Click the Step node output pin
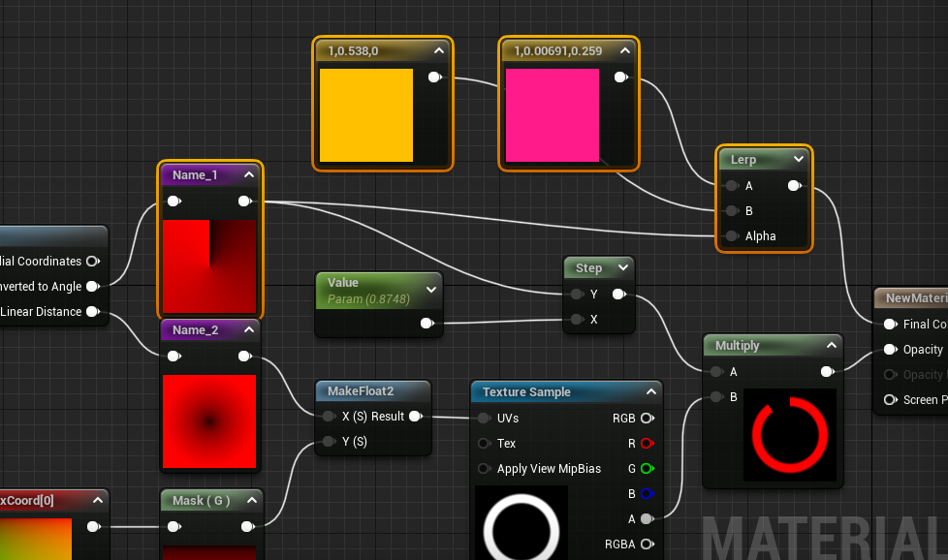The image size is (948, 560). (x=619, y=295)
